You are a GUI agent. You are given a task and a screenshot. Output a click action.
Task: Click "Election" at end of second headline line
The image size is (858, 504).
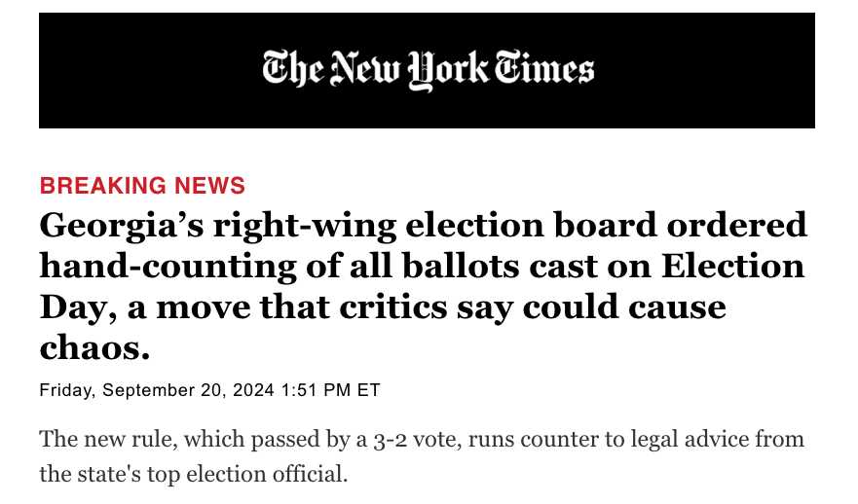click(732, 266)
